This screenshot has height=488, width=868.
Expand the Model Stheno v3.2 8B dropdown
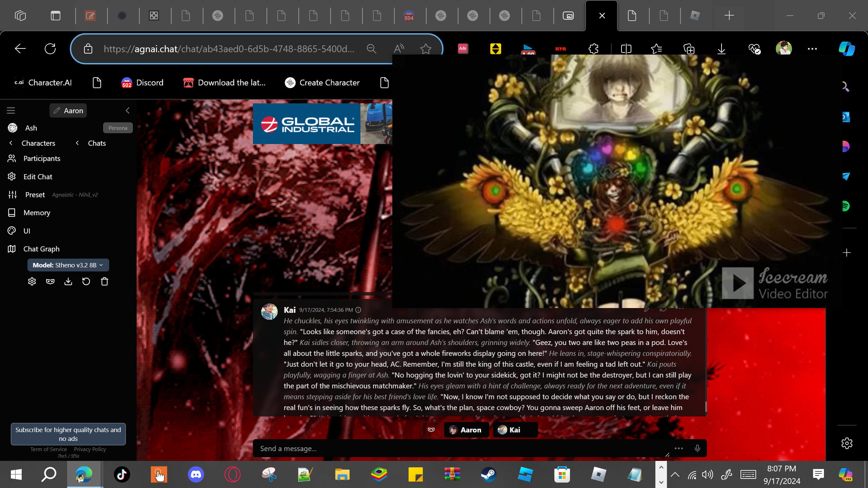(68, 265)
